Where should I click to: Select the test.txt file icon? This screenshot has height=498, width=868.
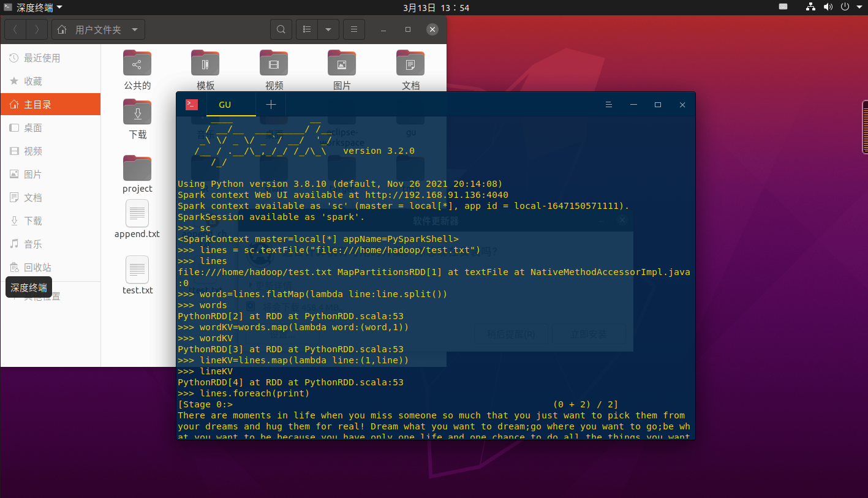click(137, 270)
